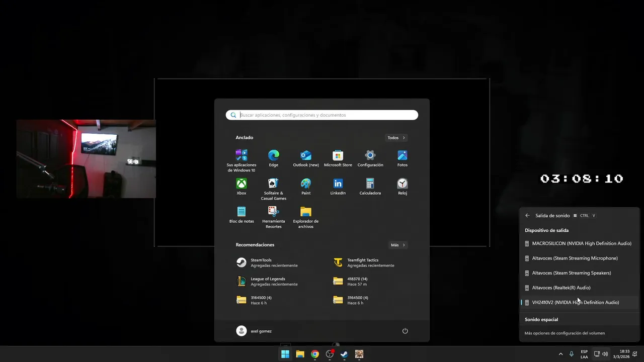The image size is (644, 362).
Task: Open the Xbox app
Action: [x=242, y=186]
